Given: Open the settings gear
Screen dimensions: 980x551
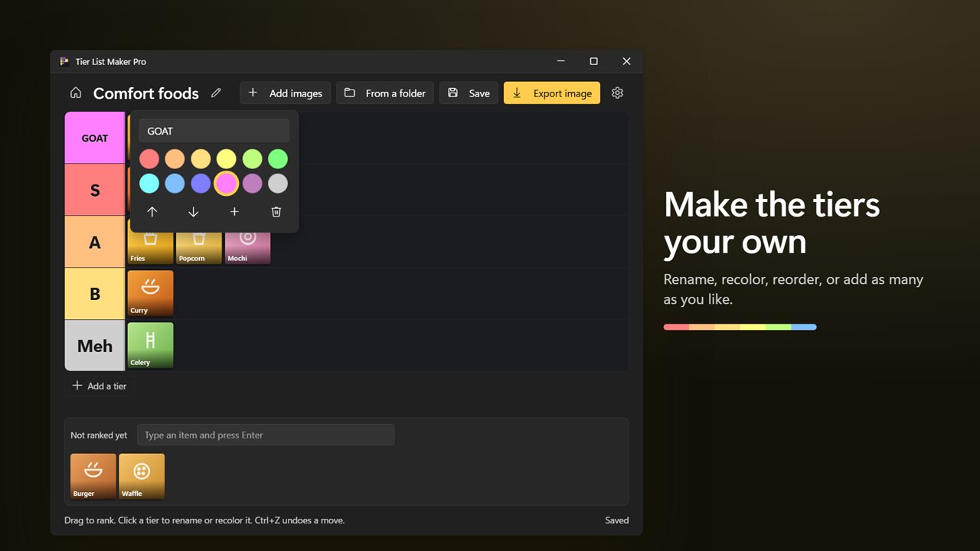Looking at the screenshot, I should [x=617, y=93].
